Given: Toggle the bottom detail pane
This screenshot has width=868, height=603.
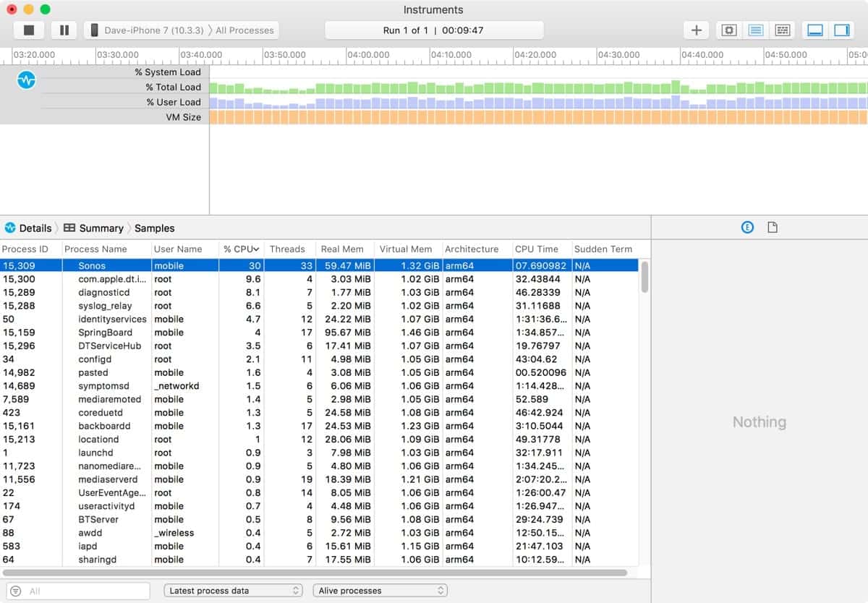Looking at the screenshot, I should tap(815, 30).
